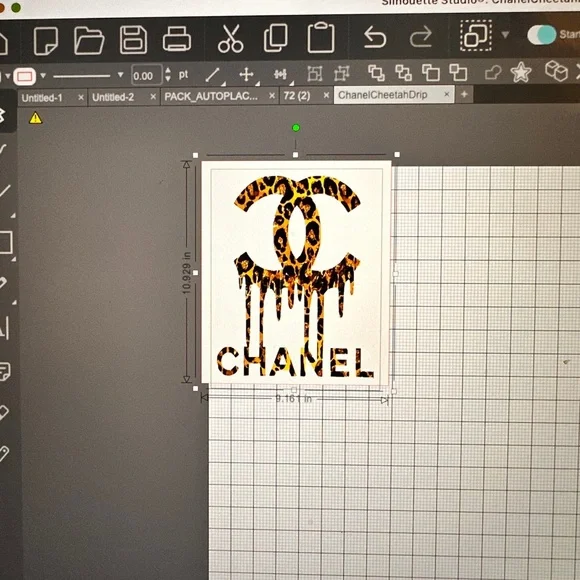
Task: Redo the last action
Action: coord(421,37)
